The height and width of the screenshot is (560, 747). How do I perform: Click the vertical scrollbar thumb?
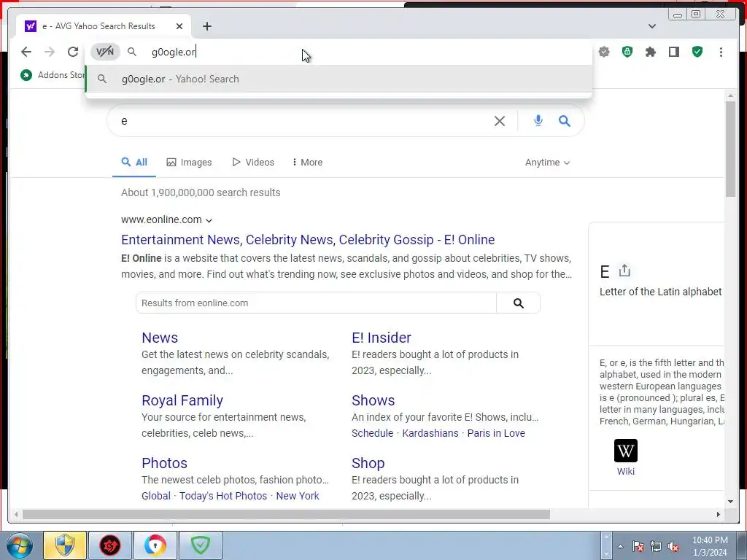click(x=730, y=149)
